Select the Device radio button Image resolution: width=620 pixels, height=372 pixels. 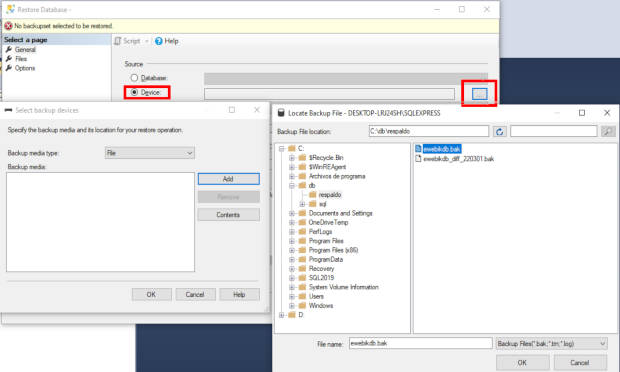tap(134, 92)
